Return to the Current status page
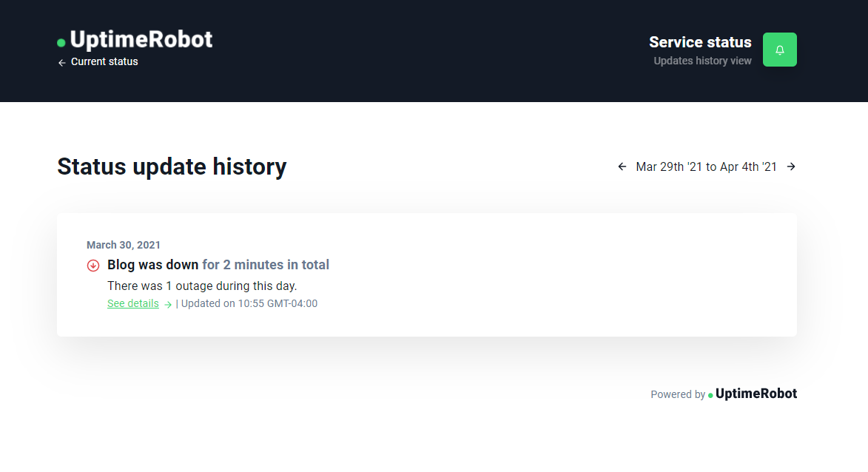This screenshot has width=868, height=472. pos(104,61)
